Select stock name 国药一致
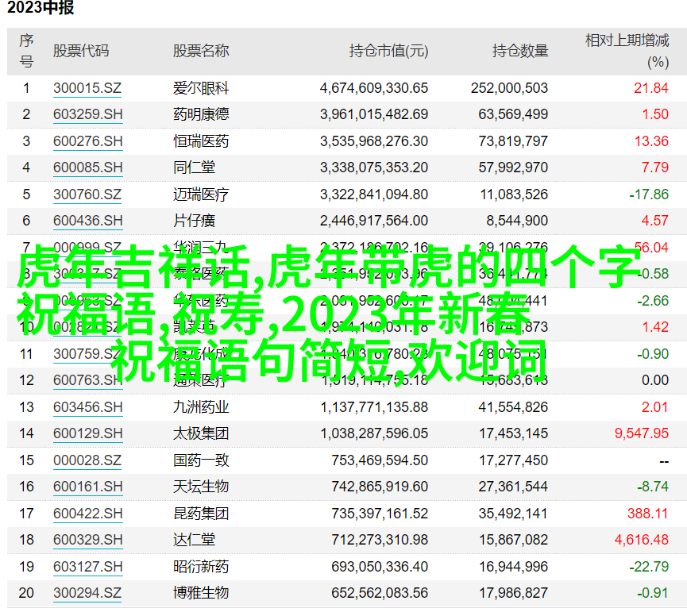 pos(201,460)
